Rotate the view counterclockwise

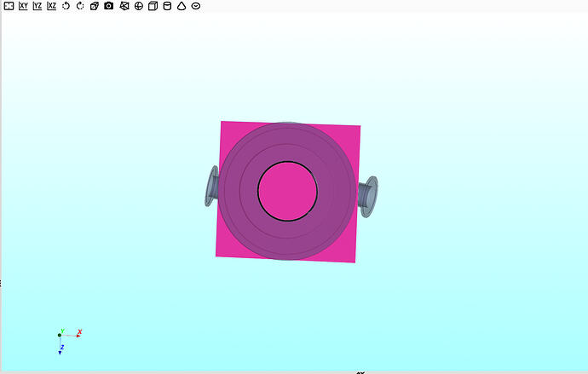click(x=66, y=6)
